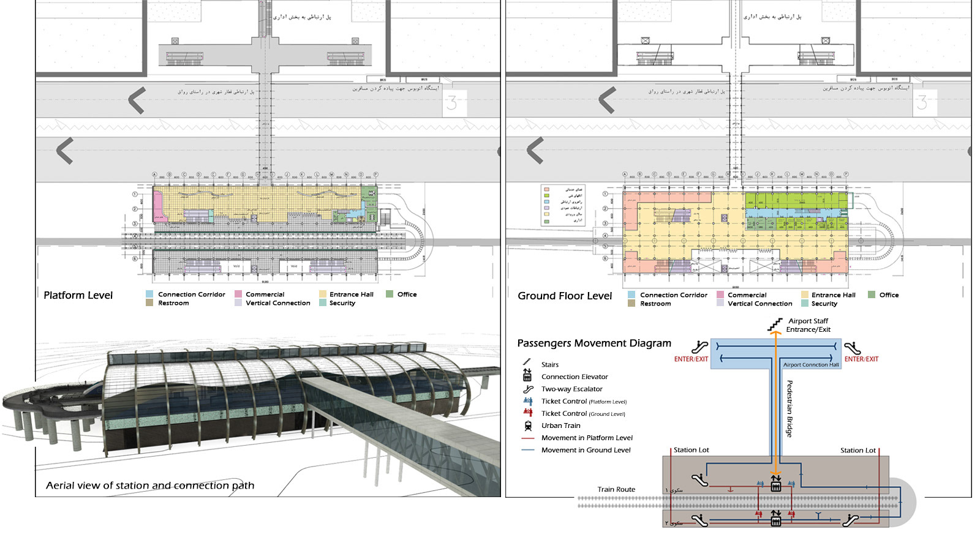This screenshot has height=551, width=980.
Task: Click the colored Ground Floor Level floor plan
Action: [737, 231]
